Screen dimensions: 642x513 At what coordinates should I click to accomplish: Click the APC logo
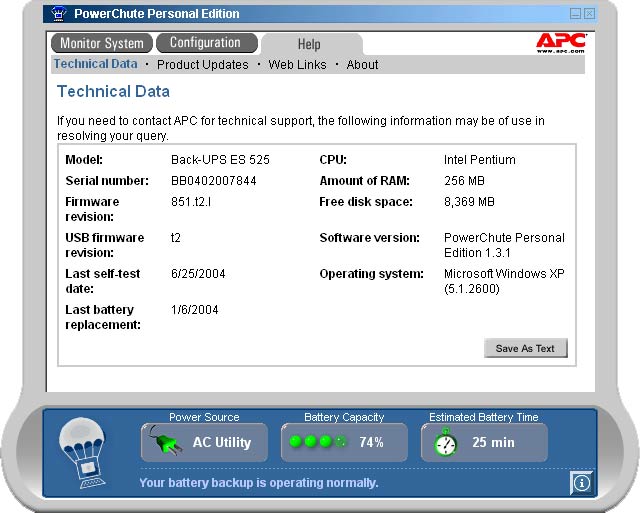(x=561, y=43)
